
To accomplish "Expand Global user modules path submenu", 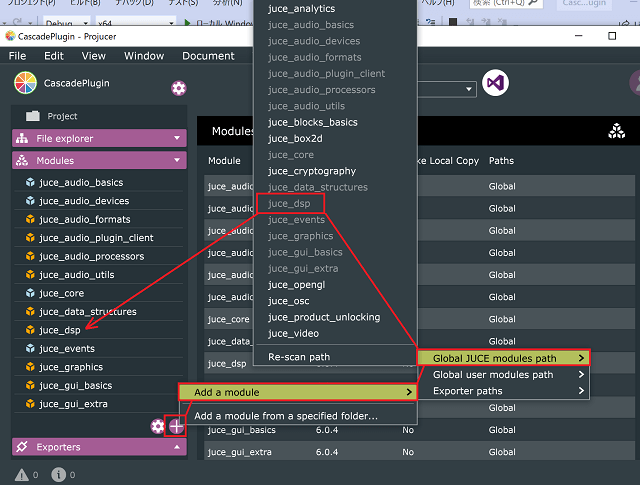I will pos(503,375).
